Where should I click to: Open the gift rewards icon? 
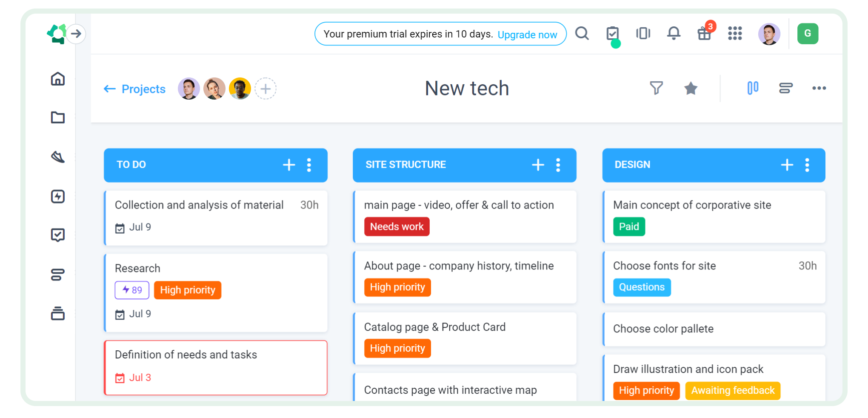pyautogui.click(x=704, y=33)
